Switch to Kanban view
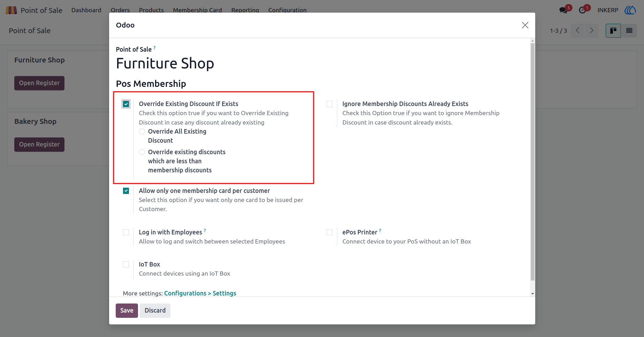The height and width of the screenshot is (337, 644). tap(613, 31)
